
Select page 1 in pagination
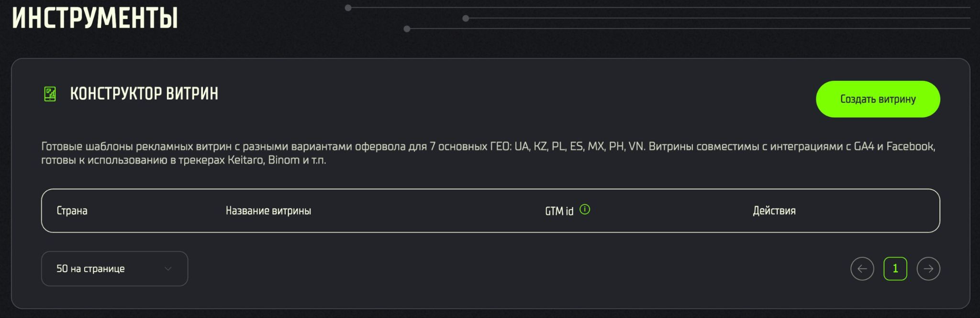click(x=895, y=269)
